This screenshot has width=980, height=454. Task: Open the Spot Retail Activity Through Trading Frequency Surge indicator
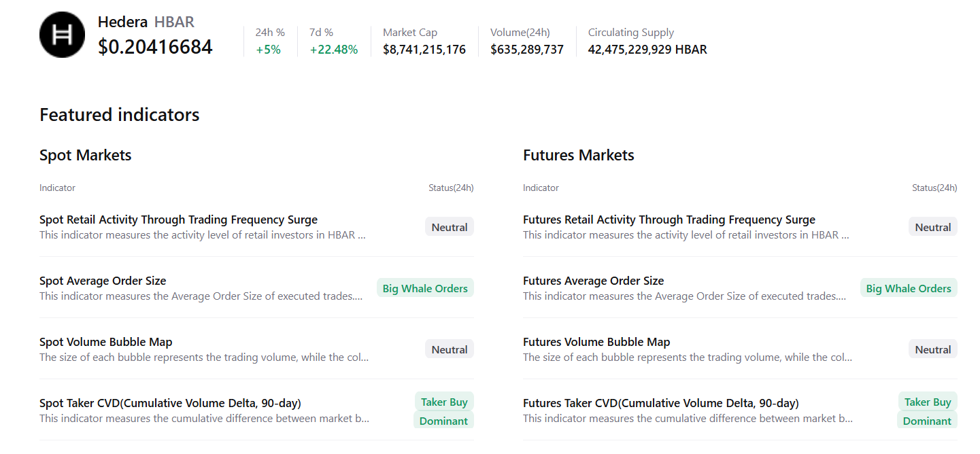pyautogui.click(x=178, y=219)
